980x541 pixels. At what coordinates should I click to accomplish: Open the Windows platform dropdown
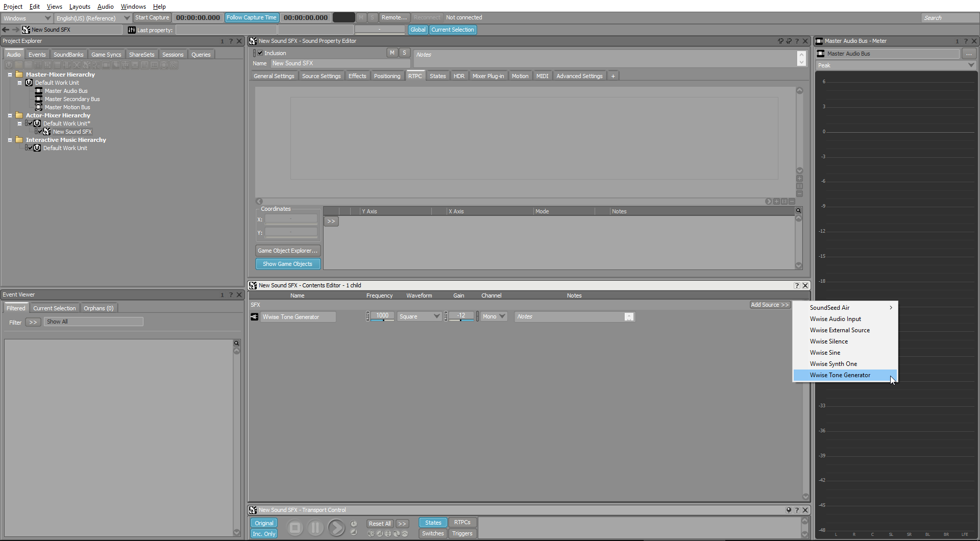pyautogui.click(x=26, y=18)
